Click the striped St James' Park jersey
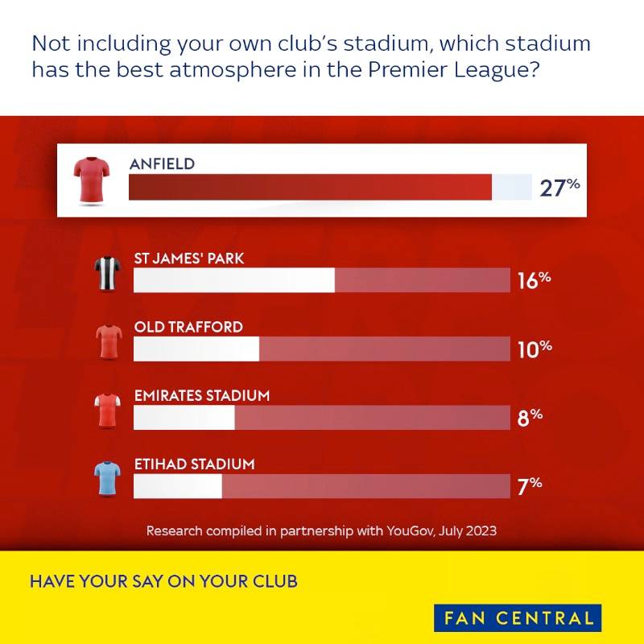Viewport: 644px width, 644px height. (x=107, y=276)
